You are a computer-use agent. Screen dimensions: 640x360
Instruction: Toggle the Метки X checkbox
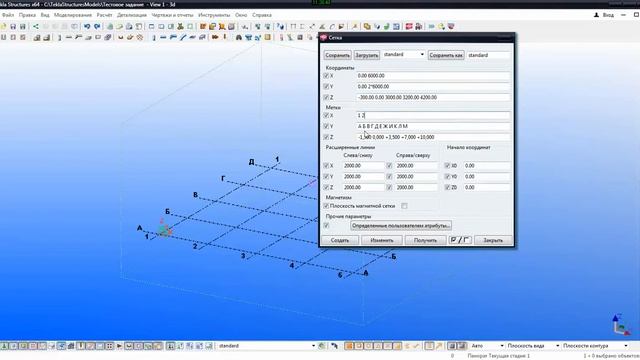pyautogui.click(x=326, y=116)
